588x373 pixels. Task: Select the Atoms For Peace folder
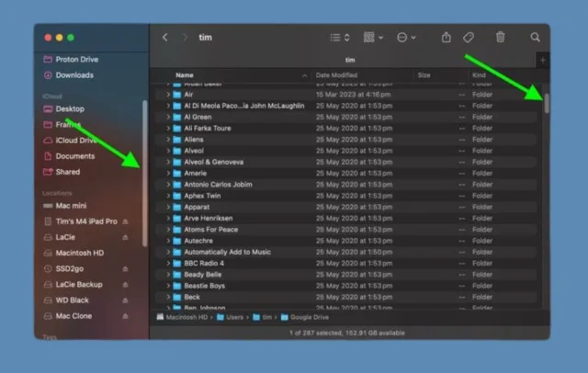coord(347,230)
